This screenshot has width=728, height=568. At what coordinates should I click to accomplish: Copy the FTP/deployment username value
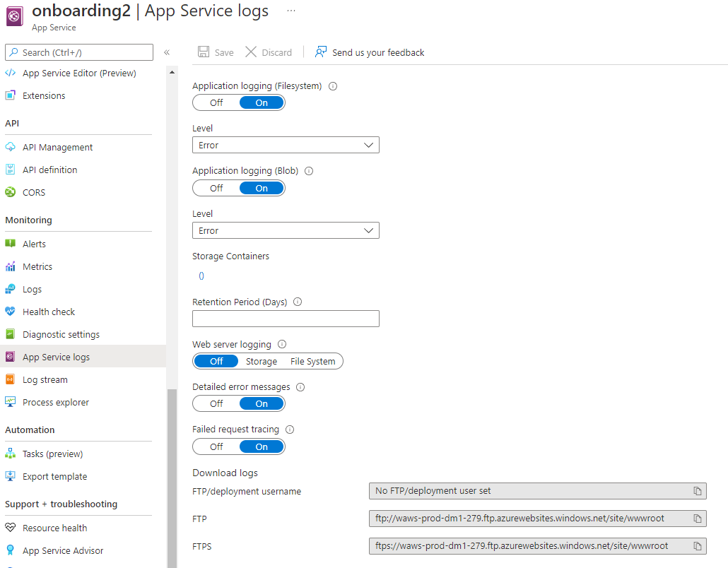click(x=698, y=491)
